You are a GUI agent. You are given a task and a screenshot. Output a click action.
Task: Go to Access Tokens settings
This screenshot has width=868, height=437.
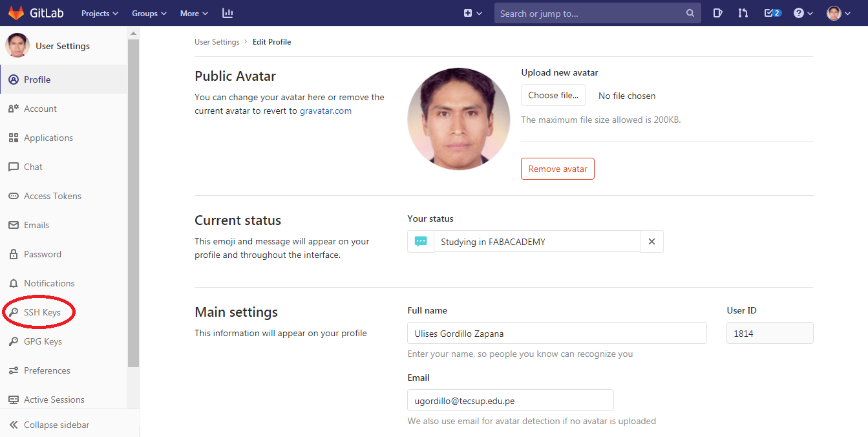[52, 196]
